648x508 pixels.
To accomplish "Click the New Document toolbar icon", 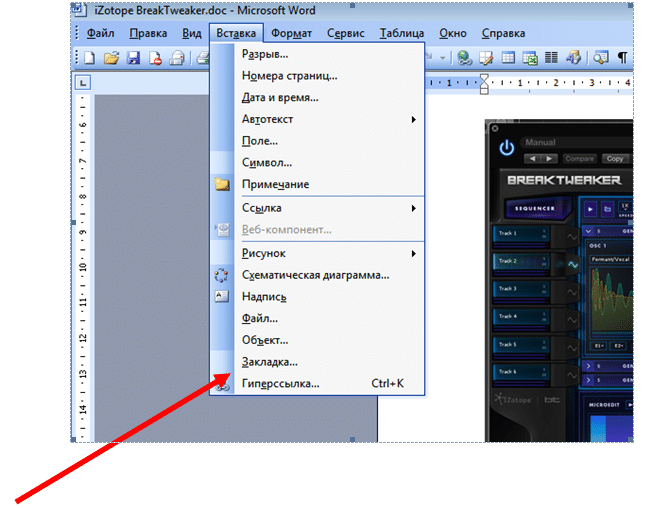I will 90,58.
